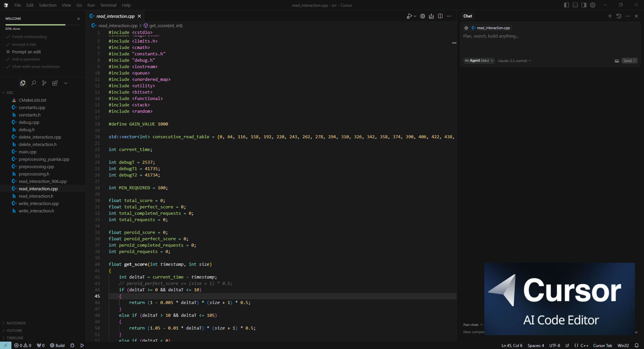Image resolution: width=644 pixels, height=349 pixels.
Task: Select the read_interaction.cpp editor tab
Action: click(x=115, y=16)
